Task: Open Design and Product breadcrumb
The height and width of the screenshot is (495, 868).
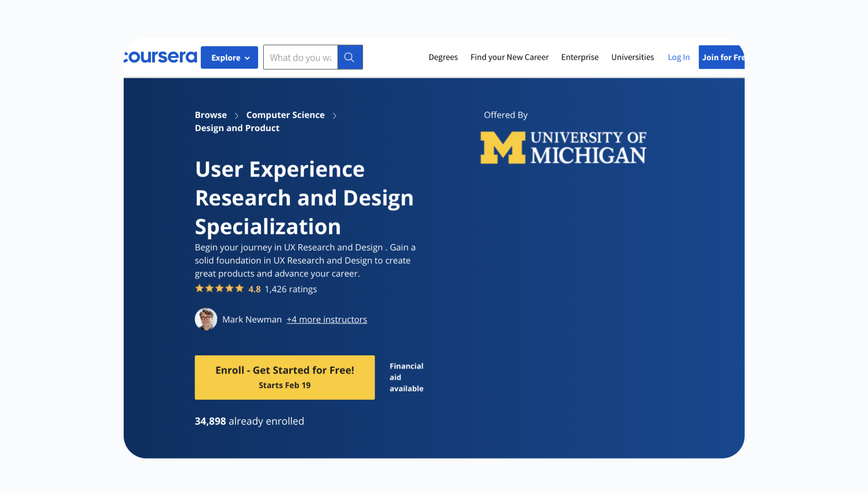Action: (237, 128)
